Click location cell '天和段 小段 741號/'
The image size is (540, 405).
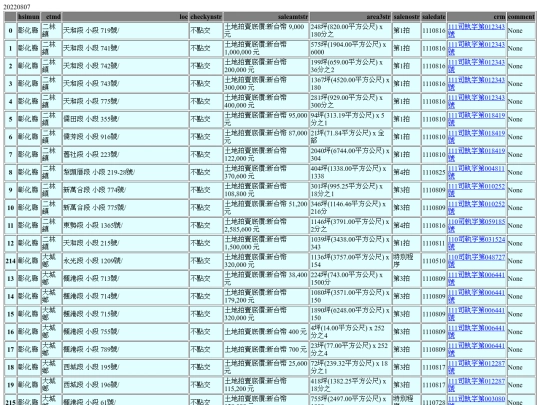tap(125, 48)
